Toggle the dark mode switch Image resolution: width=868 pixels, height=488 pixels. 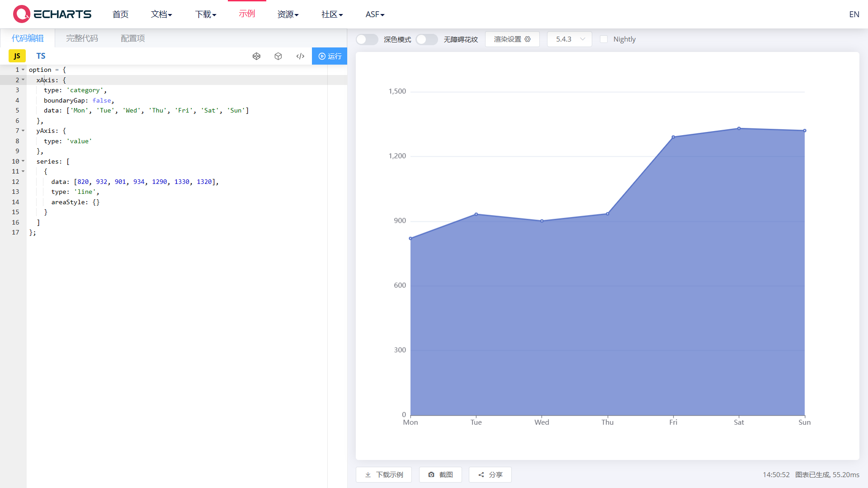pyautogui.click(x=367, y=39)
